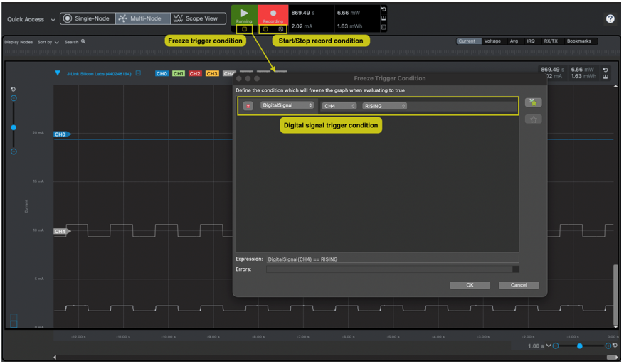The width and height of the screenshot is (624, 364).
Task: Click Cancel in Freeze Trigger dialog
Action: (519, 285)
